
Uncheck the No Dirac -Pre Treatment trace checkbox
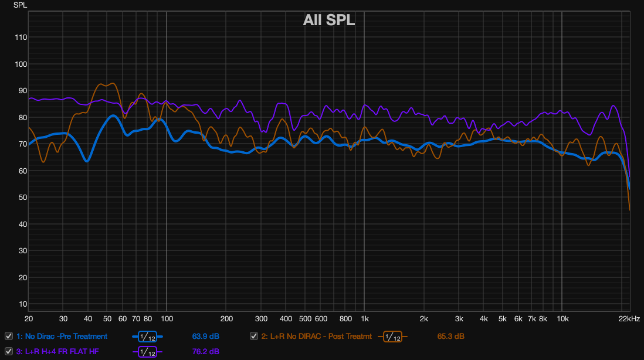coord(9,336)
